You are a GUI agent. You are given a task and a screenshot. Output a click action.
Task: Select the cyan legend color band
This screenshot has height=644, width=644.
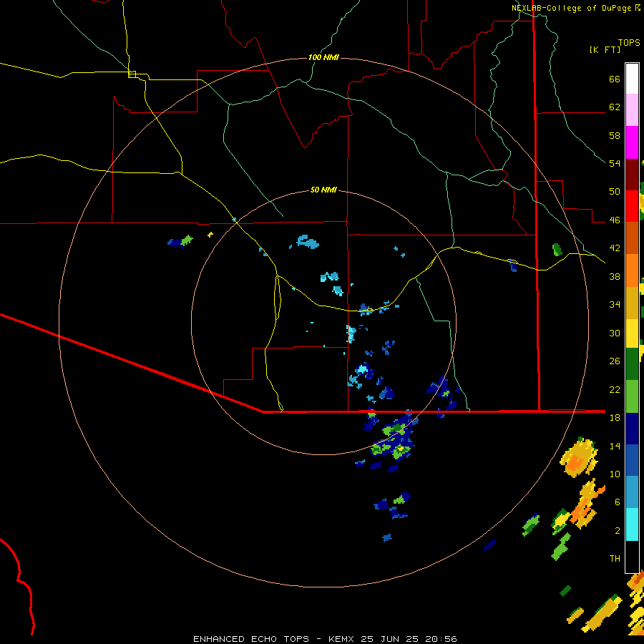632,525
